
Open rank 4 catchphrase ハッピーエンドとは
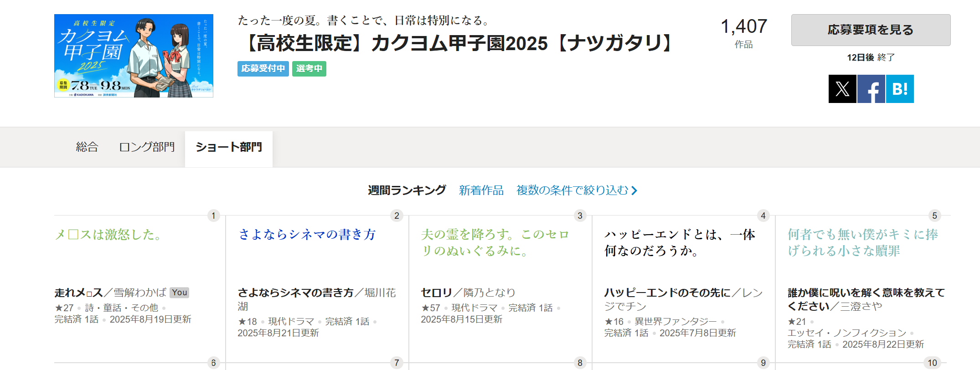[679, 242]
